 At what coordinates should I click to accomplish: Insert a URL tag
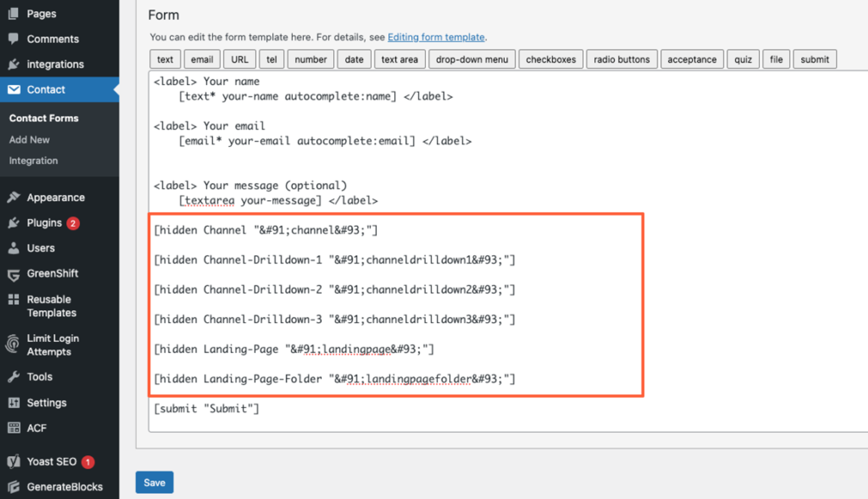click(x=239, y=59)
